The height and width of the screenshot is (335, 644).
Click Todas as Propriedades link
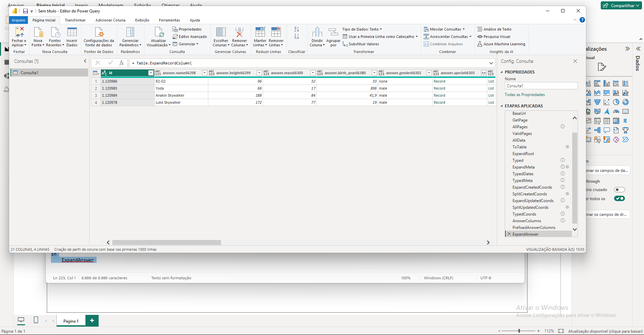tap(525, 95)
